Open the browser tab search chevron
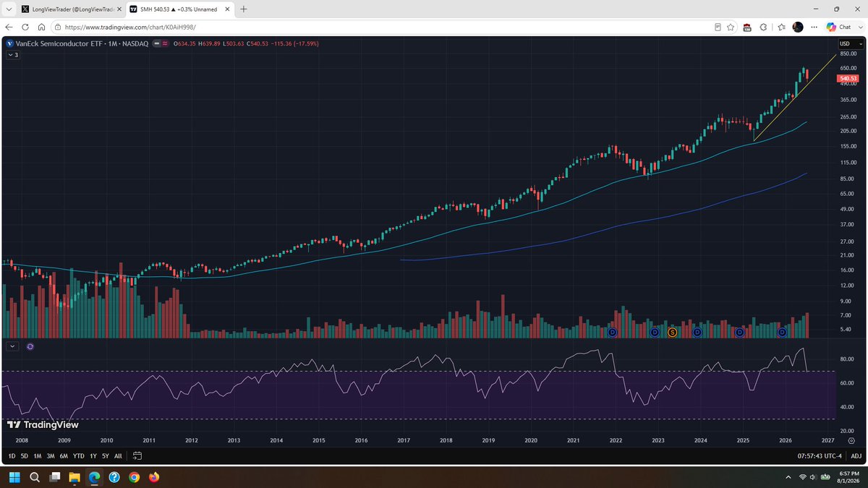The width and height of the screenshot is (868, 488). [x=7, y=9]
